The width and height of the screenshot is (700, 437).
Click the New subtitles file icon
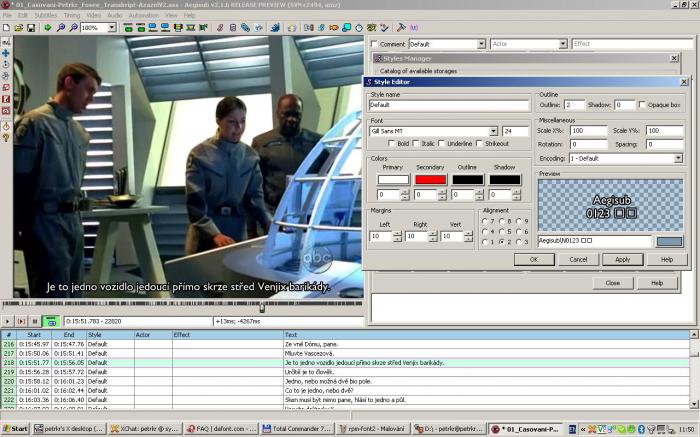pyautogui.click(x=6, y=28)
